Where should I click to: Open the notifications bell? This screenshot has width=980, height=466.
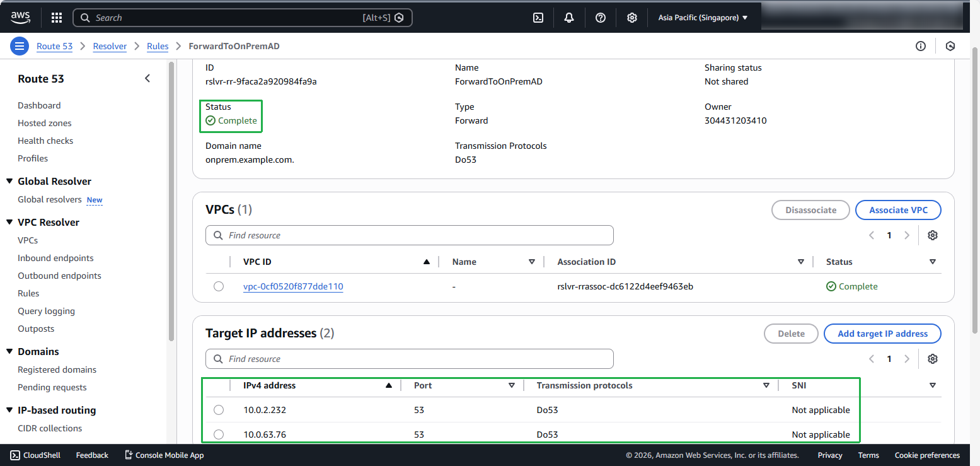(569, 18)
